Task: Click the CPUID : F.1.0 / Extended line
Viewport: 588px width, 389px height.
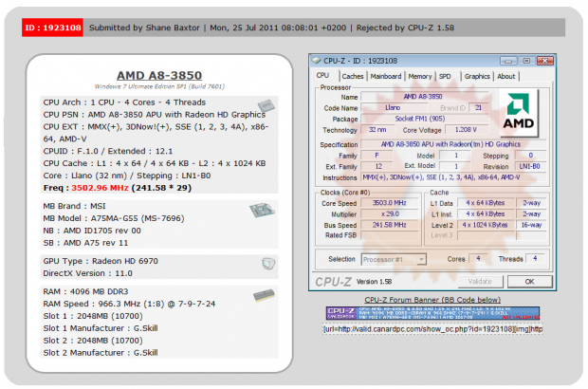Action: coord(108,151)
